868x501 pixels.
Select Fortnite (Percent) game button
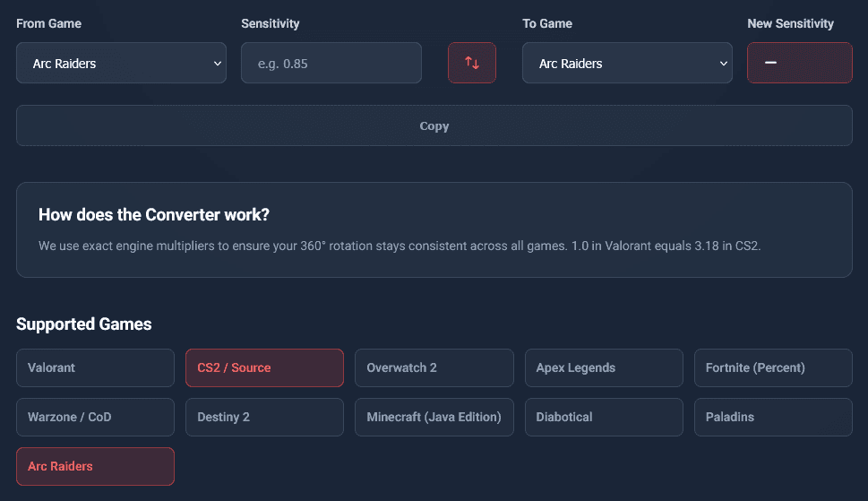point(773,367)
